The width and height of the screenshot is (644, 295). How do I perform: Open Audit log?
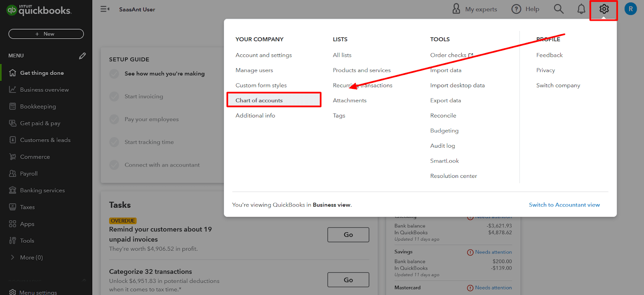(x=443, y=146)
